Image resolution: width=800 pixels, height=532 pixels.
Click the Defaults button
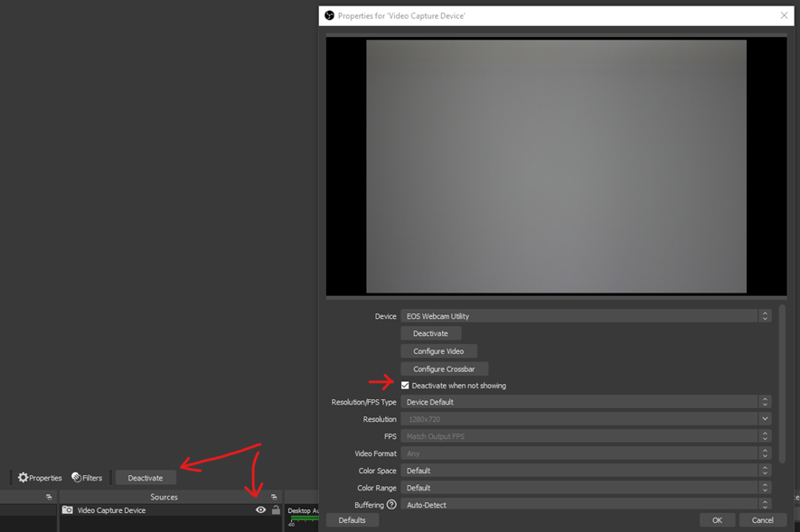[x=352, y=519]
